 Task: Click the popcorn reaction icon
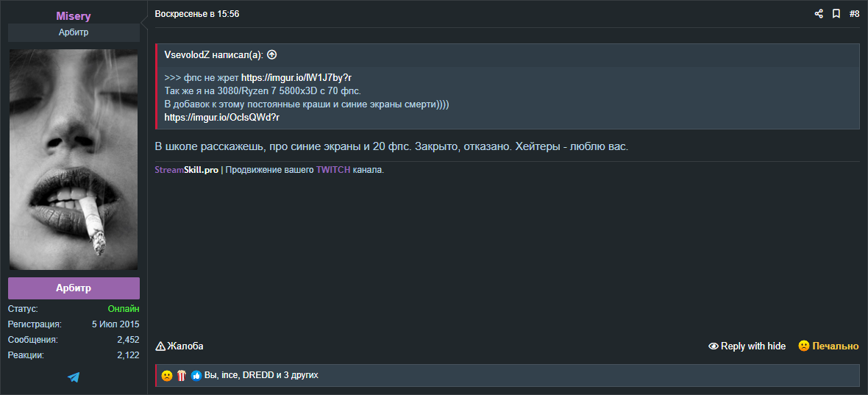pyautogui.click(x=182, y=375)
